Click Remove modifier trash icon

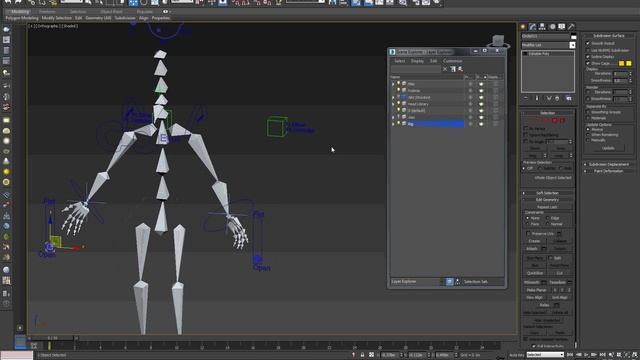[x=557, y=98]
